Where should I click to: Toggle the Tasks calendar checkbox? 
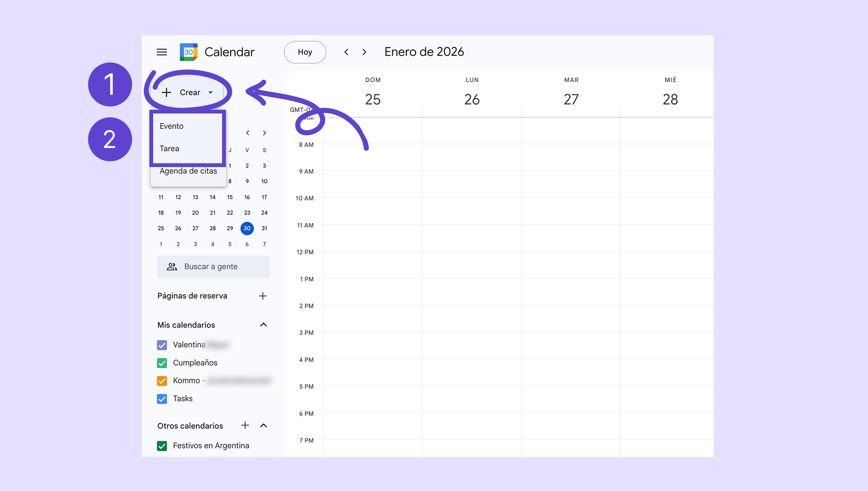[162, 399]
